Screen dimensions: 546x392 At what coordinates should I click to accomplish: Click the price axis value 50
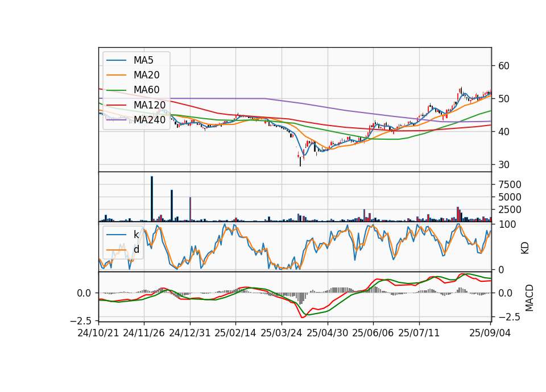[x=504, y=99]
